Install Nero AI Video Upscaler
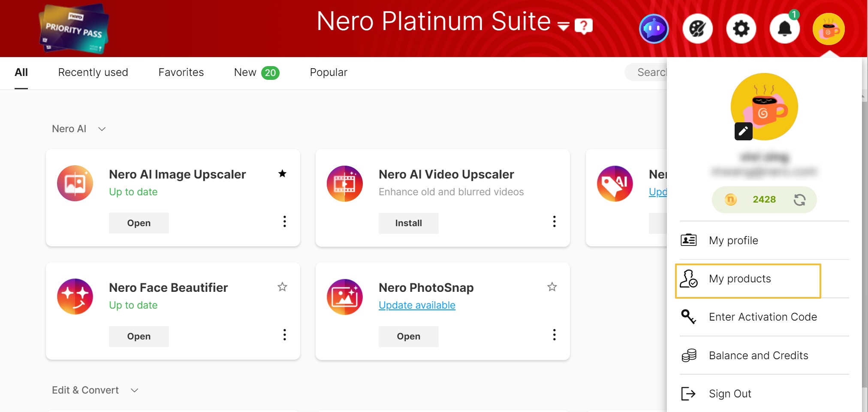The image size is (868, 412). 408,223
